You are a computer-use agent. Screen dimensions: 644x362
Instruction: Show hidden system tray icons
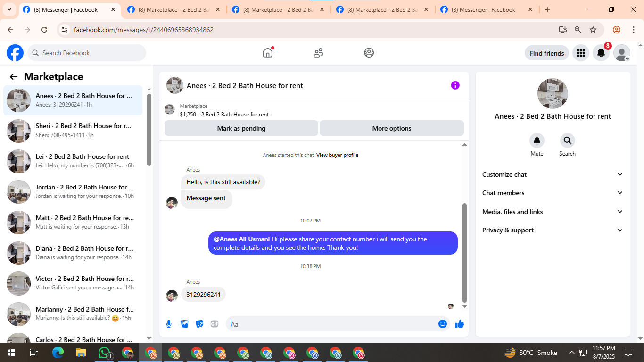click(571, 353)
